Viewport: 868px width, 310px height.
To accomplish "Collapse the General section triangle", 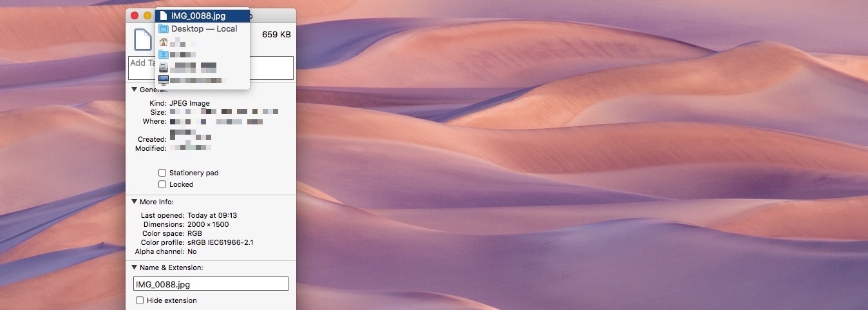I will pyautogui.click(x=135, y=90).
